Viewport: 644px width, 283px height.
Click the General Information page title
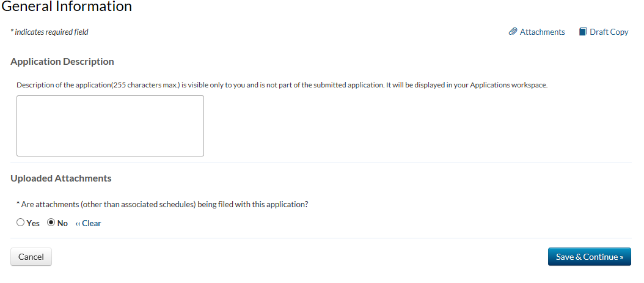(66, 7)
